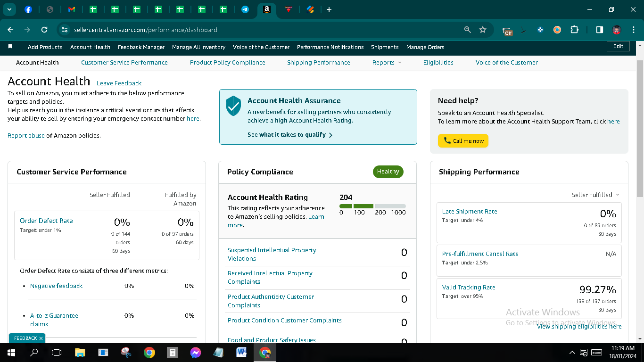Open Feedback Manager in the top bar
Screen dimensions: 644x362
click(x=141, y=47)
